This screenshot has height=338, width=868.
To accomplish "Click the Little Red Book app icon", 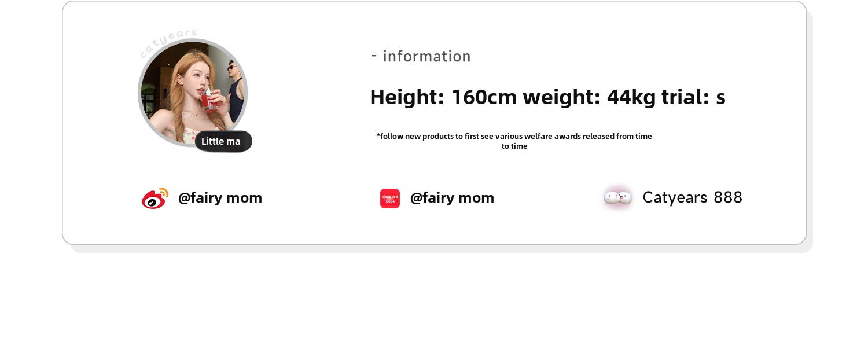I will pos(390,199).
